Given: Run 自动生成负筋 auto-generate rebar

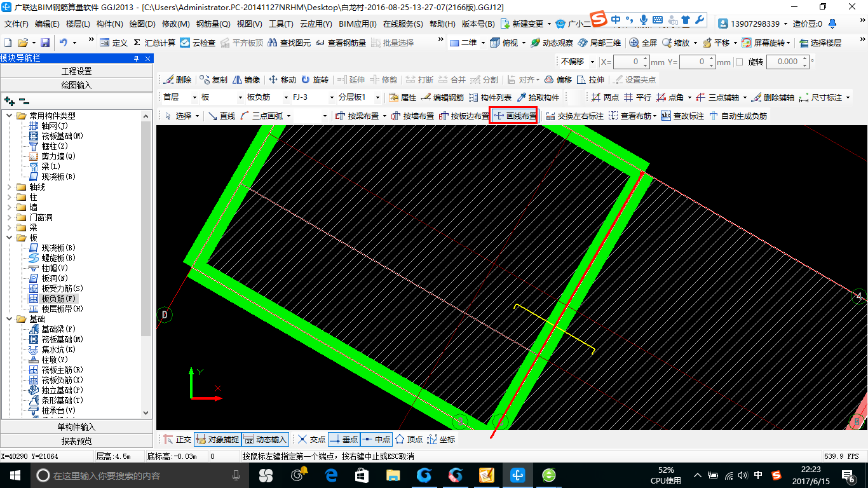Looking at the screenshot, I should click(x=738, y=116).
